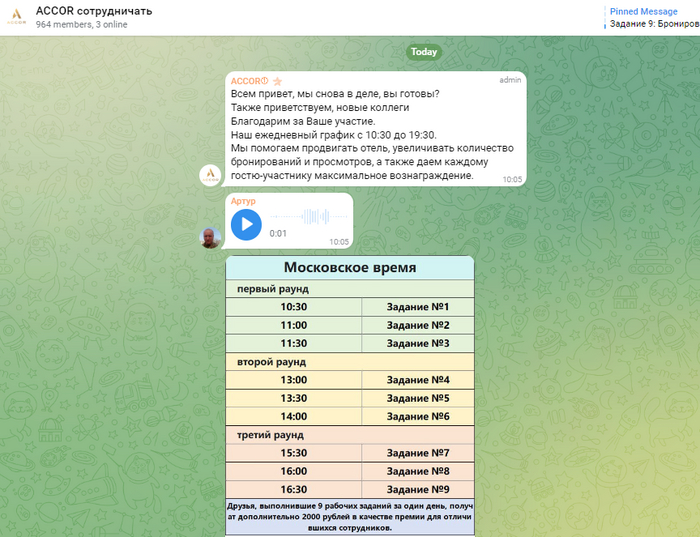Open ACCOR сотрудничать chat title
Image resolution: width=700 pixels, height=537 pixels.
click(x=94, y=11)
